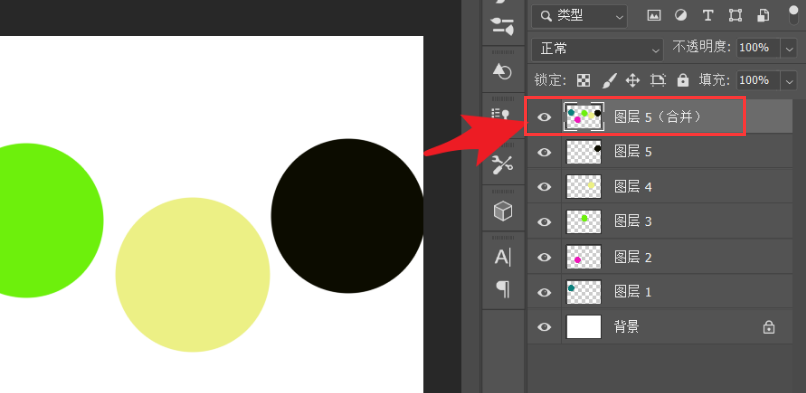Click the 背景 layer name
806x393 pixels.
627,327
